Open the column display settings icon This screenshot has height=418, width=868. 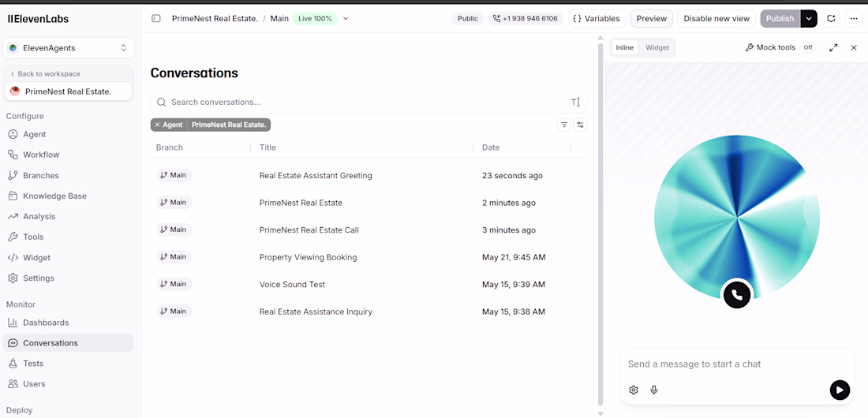(580, 125)
